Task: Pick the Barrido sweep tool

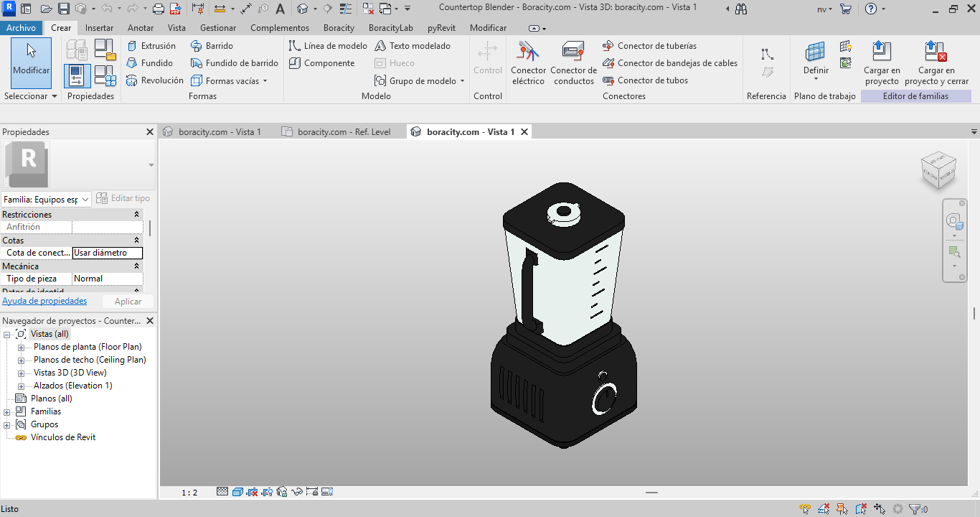Action: click(x=212, y=46)
